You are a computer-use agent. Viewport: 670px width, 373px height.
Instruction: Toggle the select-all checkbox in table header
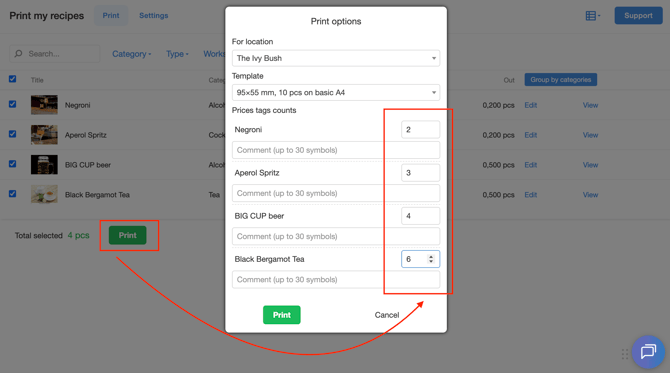(12, 79)
